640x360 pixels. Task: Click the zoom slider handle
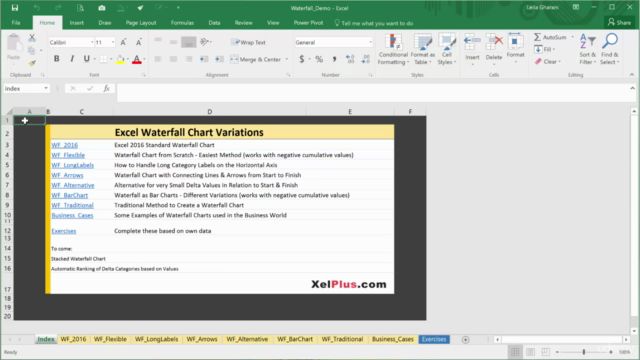(584, 352)
